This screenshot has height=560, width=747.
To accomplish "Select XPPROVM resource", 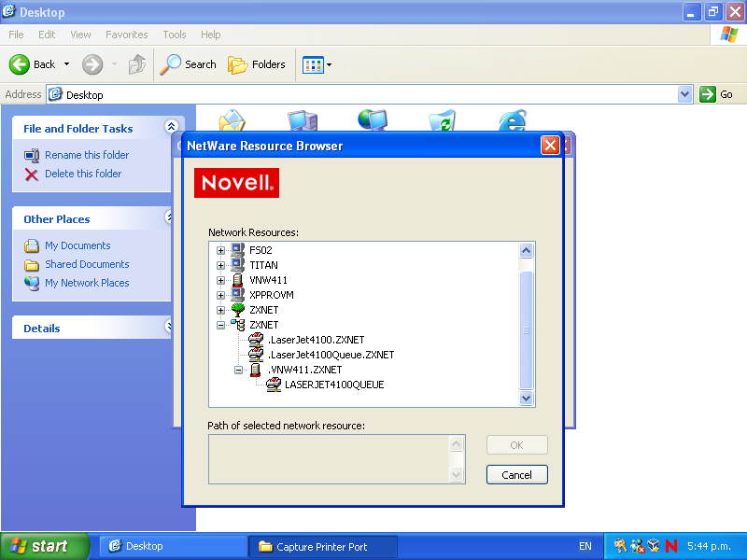I will (272, 295).
